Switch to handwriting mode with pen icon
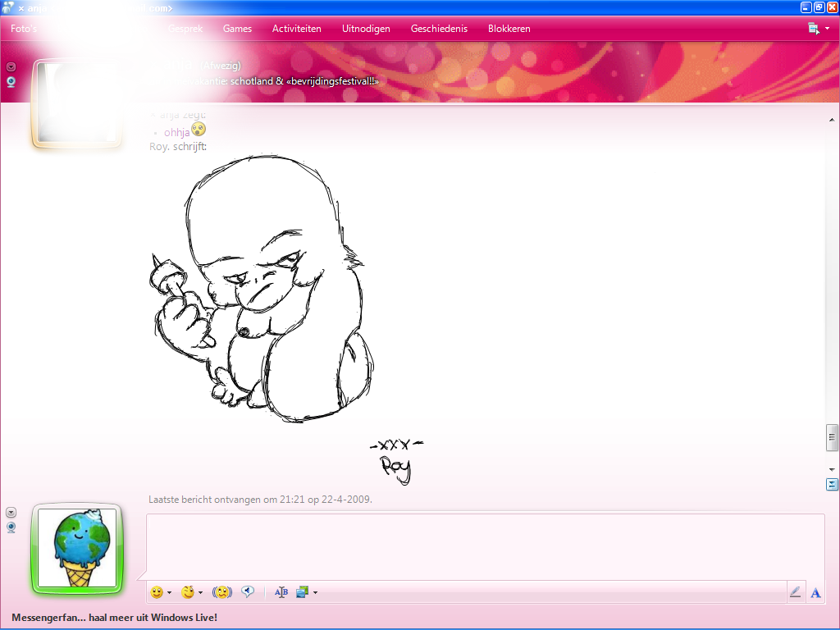Screen dimensions: 840x630 pyautogui.click(x=794, y=591)
